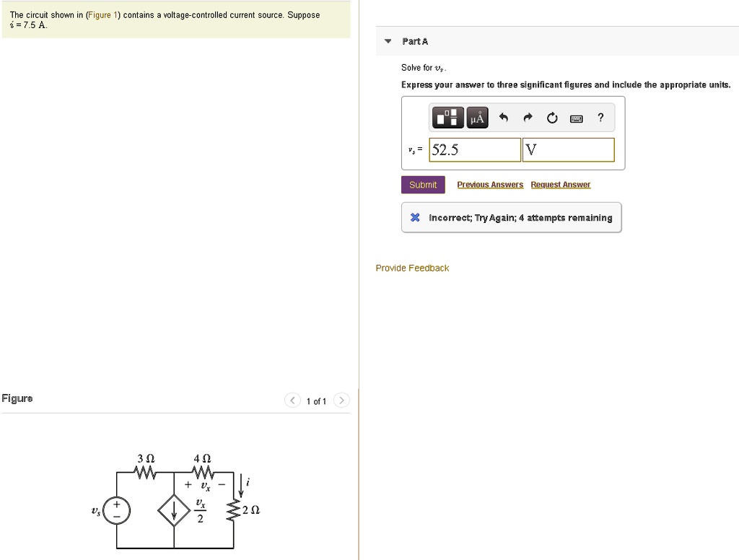739x560 pixels.
Task: Reset the answer field using the reset icon
Action: tap(552, 117)
